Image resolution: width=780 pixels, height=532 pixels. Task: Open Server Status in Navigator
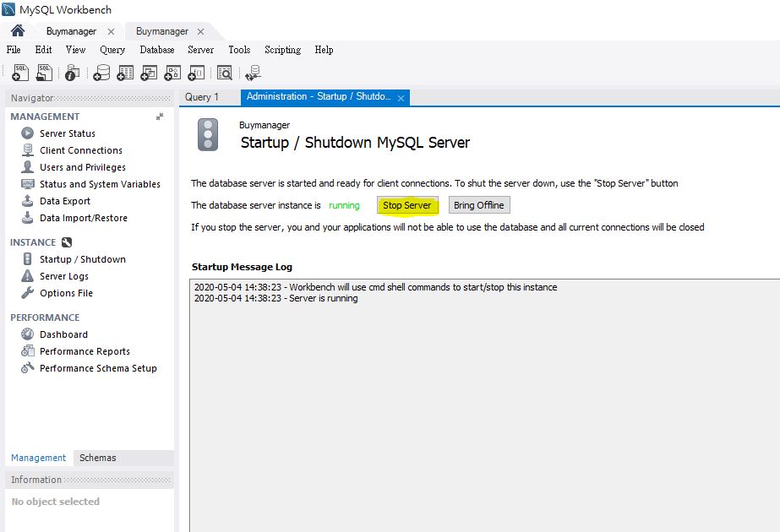[x=67, y=133]
